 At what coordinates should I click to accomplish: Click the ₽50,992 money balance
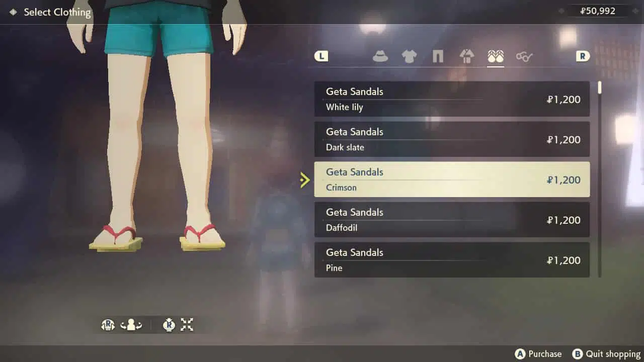(598, 11)
